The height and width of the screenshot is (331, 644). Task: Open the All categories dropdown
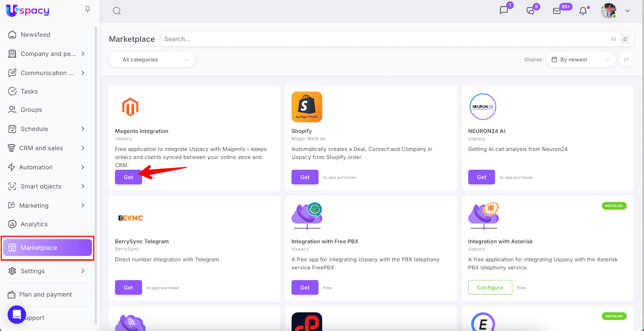coord(152,60)
